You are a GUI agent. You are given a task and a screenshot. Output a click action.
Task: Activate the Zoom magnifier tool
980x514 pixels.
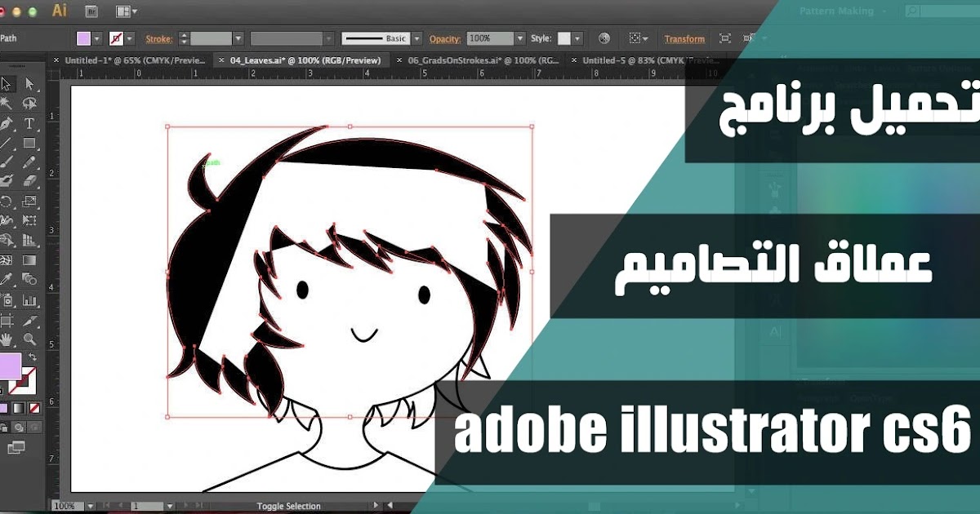tap(29, 339)
